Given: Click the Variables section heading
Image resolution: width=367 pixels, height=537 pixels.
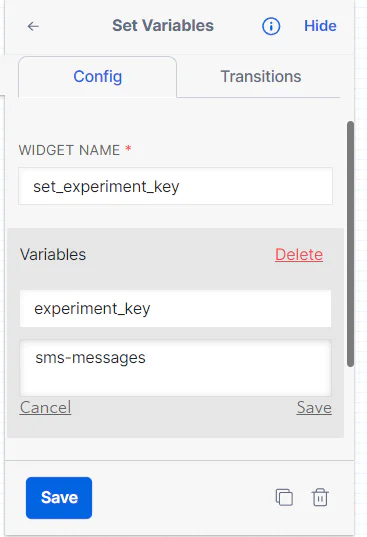Looking at the screenshot, I should tap(53, 254).
